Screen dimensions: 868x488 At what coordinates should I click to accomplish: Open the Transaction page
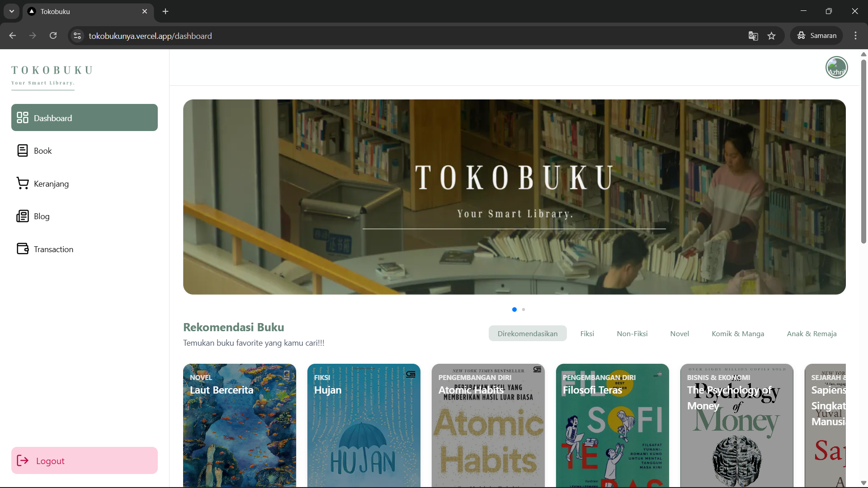tap(53, 249)
